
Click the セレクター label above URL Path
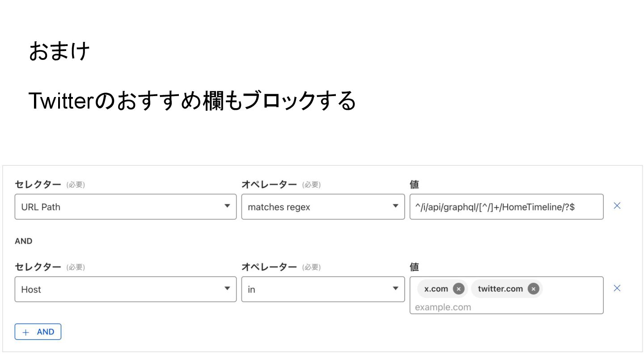(38, 184)
